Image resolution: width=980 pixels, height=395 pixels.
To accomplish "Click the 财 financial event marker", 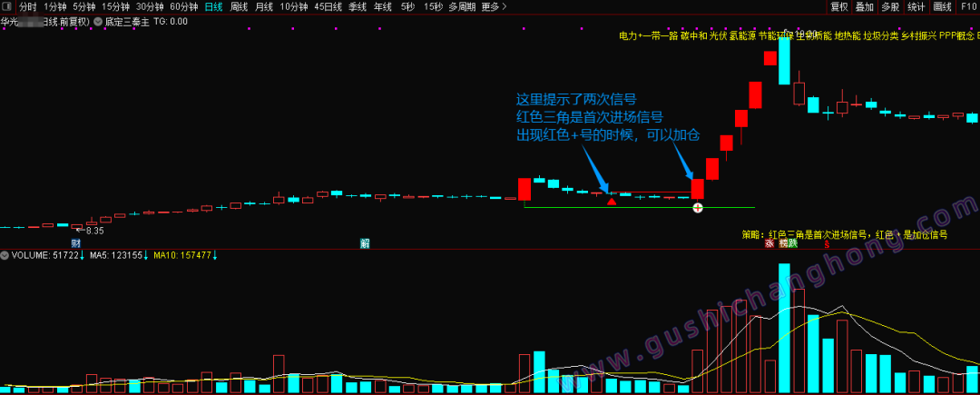I will click(x=76, y=243).
